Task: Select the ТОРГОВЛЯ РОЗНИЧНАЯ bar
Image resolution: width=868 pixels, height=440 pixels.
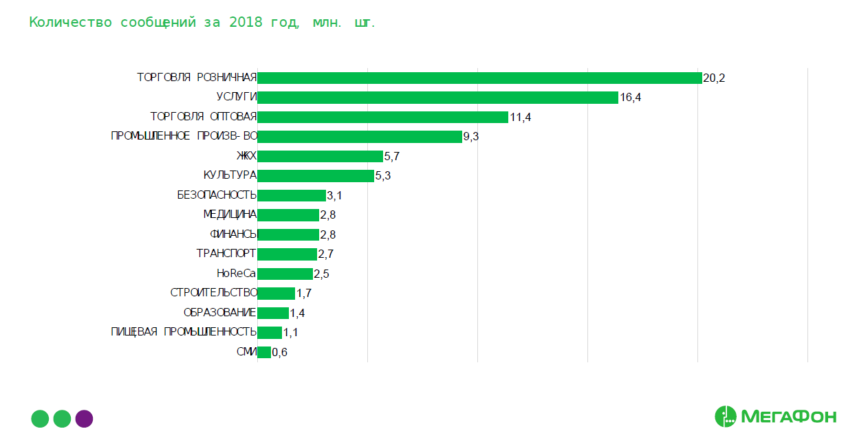Action: [479, 78]
